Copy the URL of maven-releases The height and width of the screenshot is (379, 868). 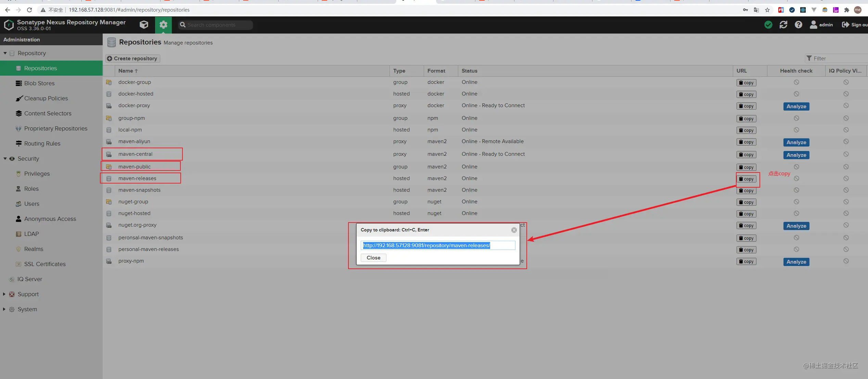(x=746, y=179)
